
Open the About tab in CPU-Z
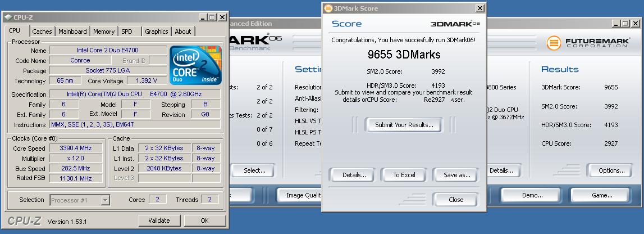(183, 31)
